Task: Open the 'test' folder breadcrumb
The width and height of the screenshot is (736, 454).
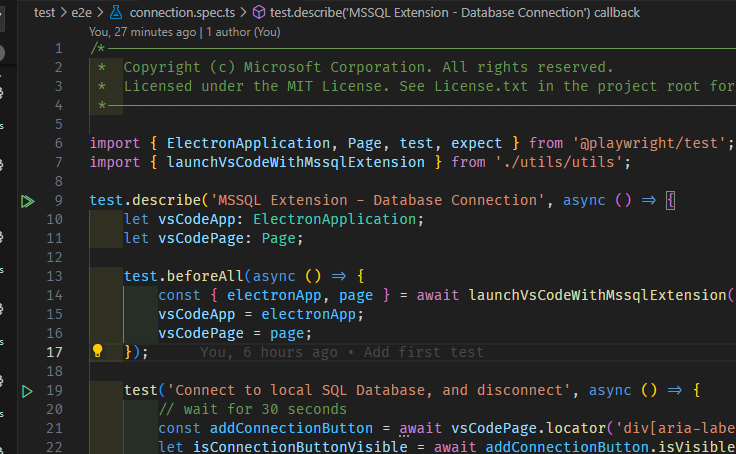Action: point(44,13)
